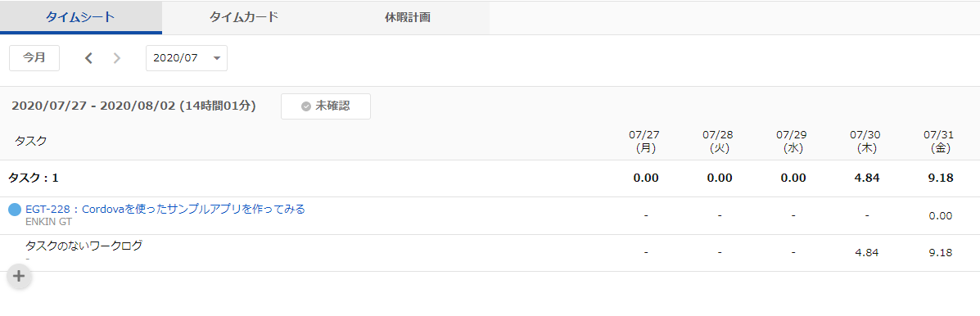Open the 休暇計画 tab

tap(408, 17)
